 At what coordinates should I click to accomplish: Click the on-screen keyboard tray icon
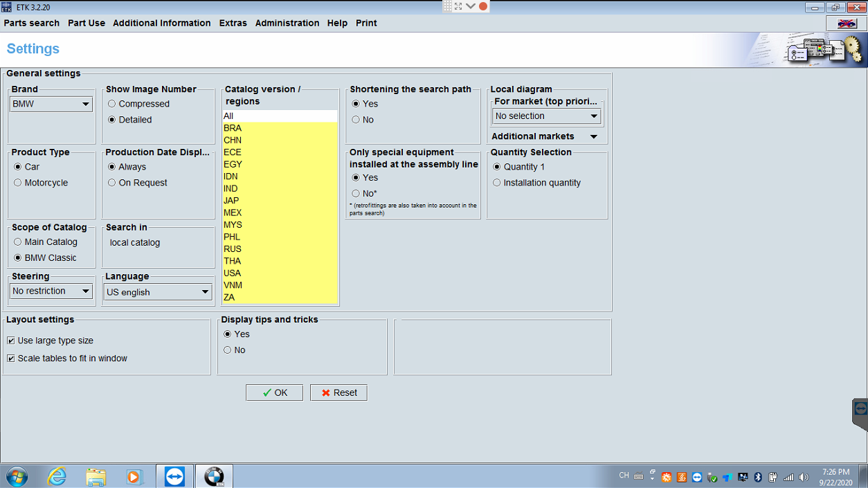[638, 476]
